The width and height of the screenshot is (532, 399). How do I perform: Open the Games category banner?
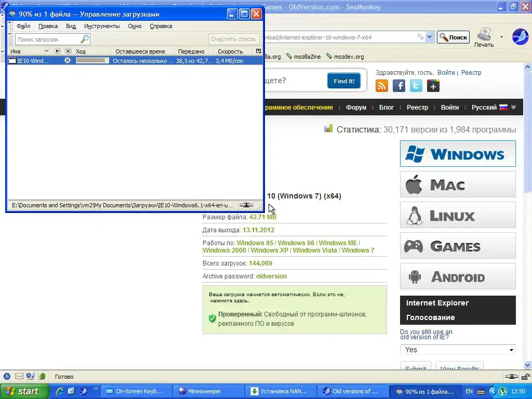tap(458, 246)
